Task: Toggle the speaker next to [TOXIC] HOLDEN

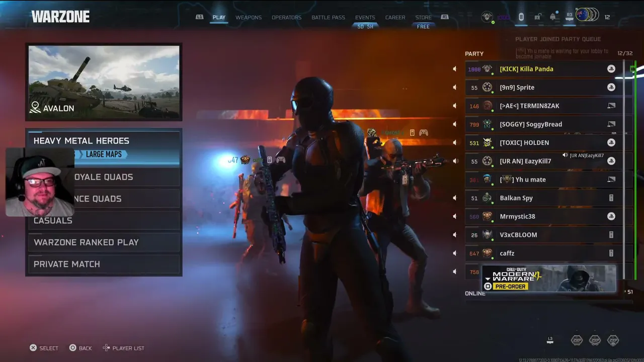Action: click(455, 143)
